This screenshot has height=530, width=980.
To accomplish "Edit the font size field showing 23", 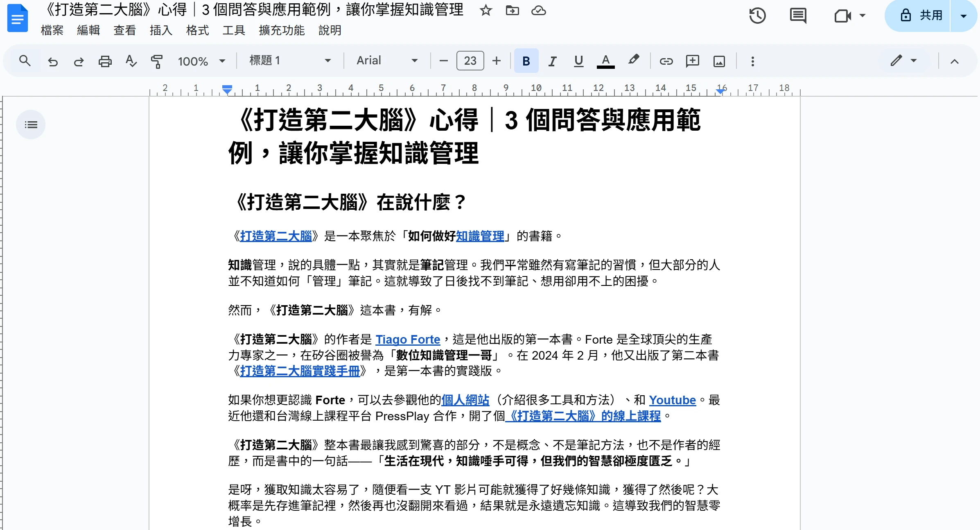I will tap(470, 61).
